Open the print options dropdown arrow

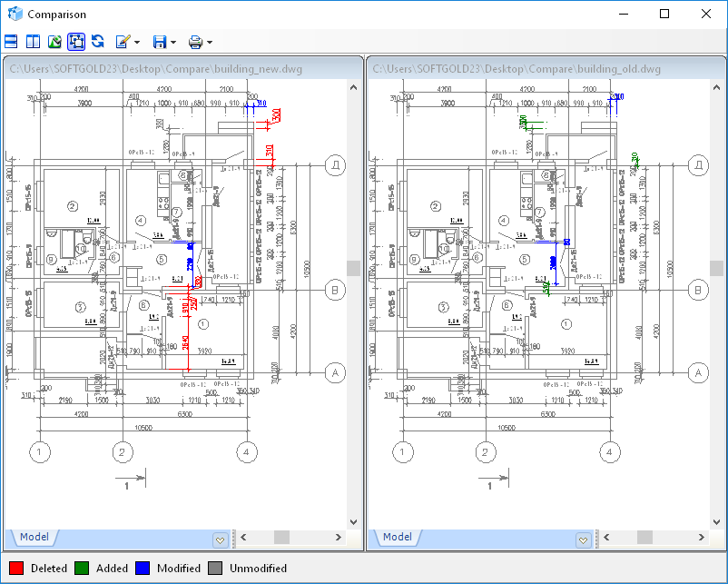[x=210, y=42]
